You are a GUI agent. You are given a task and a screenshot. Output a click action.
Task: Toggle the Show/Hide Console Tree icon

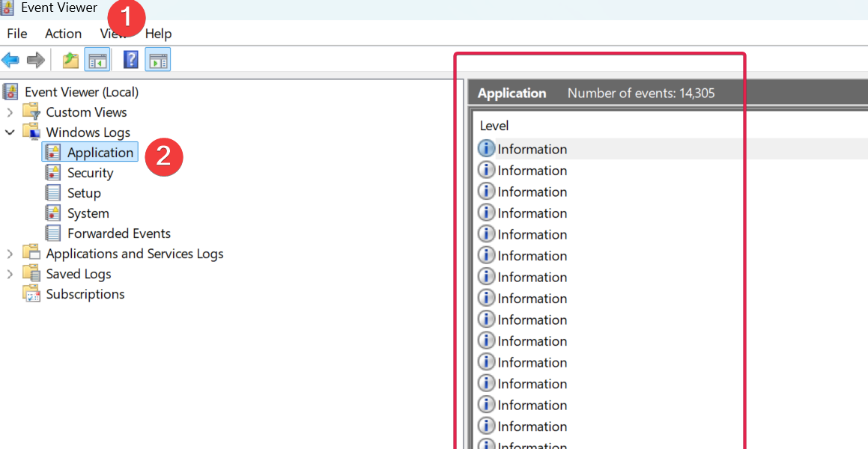point(97,60)
